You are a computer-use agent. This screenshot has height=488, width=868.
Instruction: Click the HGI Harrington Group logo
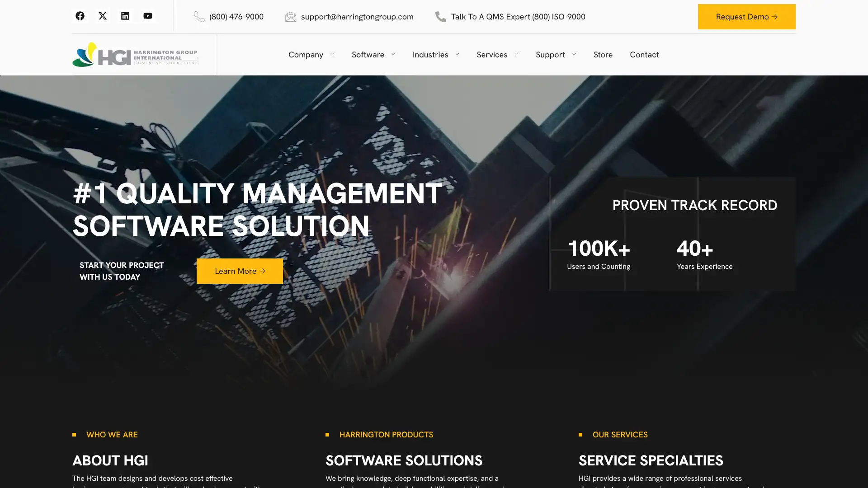tap(135, 55)
